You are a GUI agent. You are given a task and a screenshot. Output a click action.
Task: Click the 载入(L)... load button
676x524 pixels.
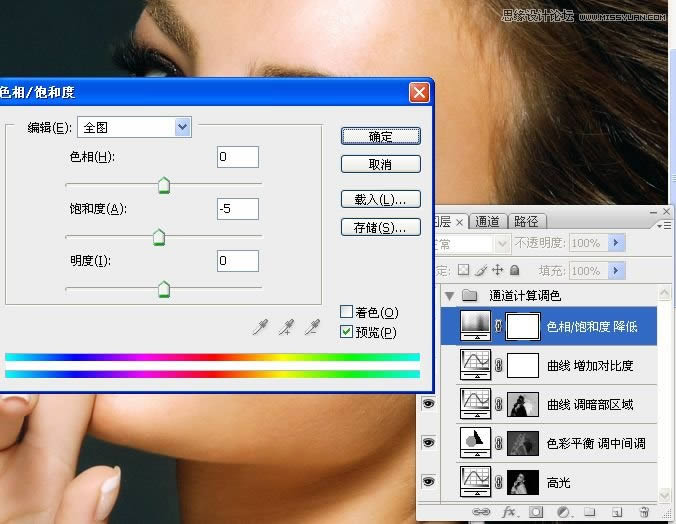point(380,199)
